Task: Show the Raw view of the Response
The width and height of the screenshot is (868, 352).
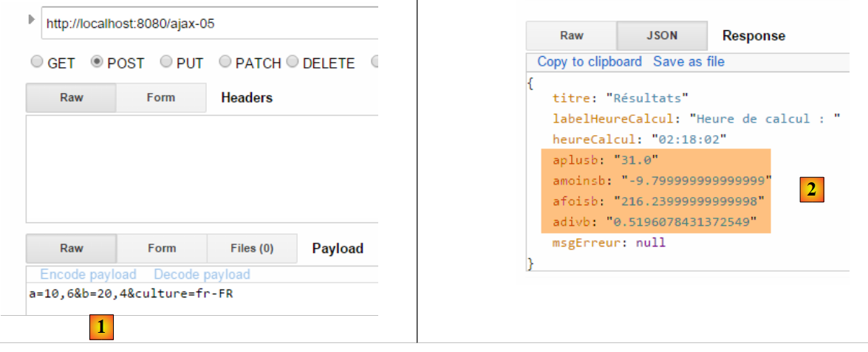Action: pyautogui.click(x=571, y=35)
